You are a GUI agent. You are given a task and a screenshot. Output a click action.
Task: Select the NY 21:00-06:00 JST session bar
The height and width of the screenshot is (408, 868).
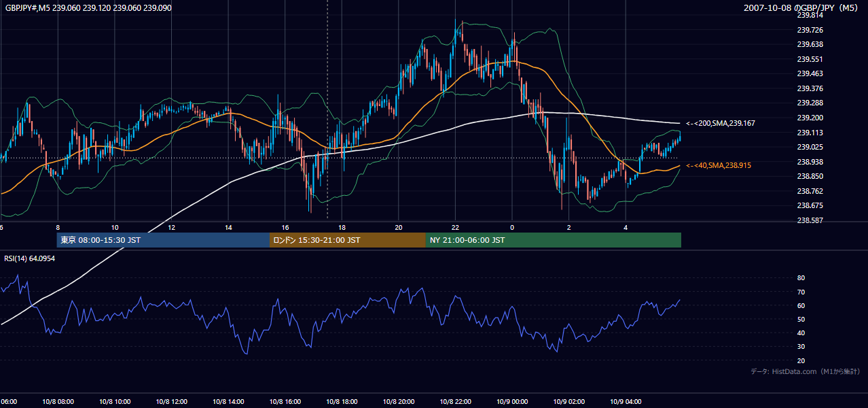(554, 240)
